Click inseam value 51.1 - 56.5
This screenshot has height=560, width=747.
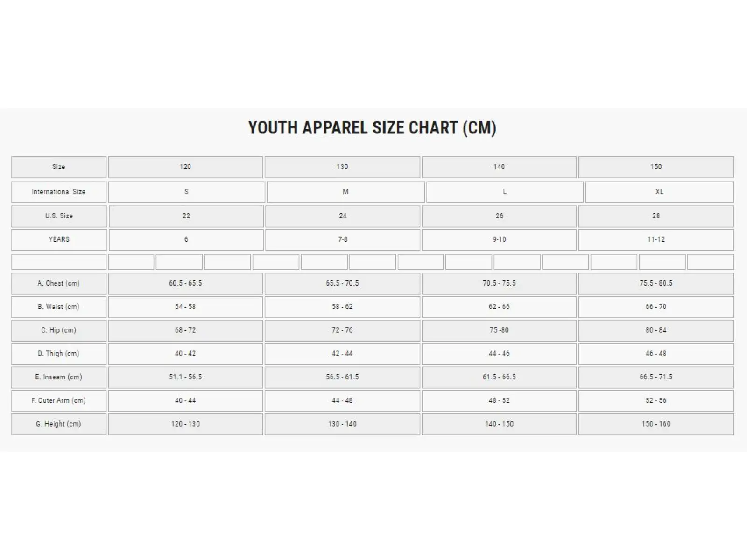[x=185, y=377]
